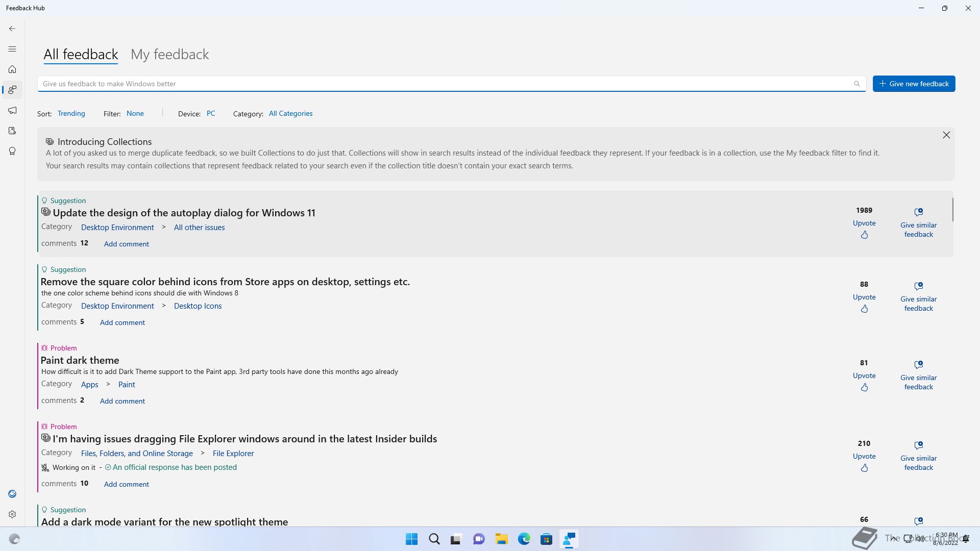
Task: Open the All Categories dropdown
Action: 291,113
